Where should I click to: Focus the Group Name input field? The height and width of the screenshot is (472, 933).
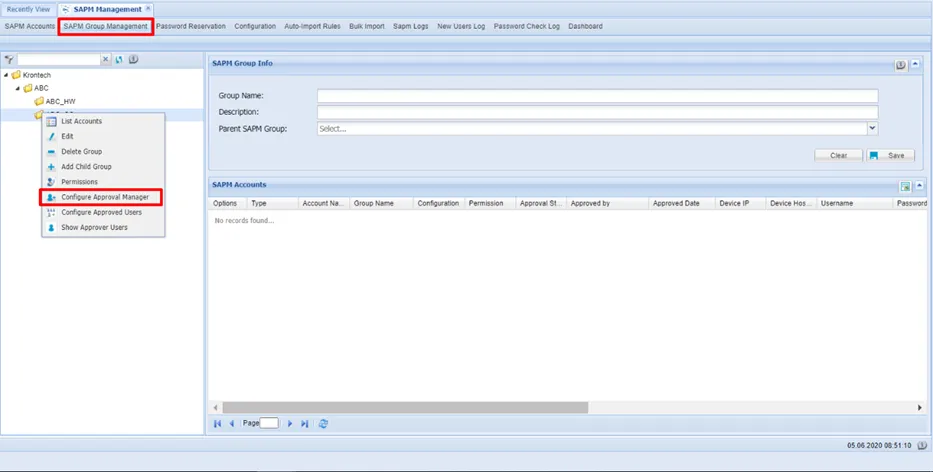(x=597, y=96)
